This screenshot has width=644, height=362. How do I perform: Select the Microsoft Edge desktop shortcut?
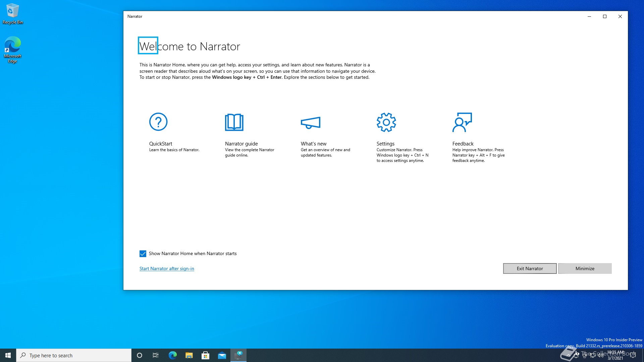(12, 50)
